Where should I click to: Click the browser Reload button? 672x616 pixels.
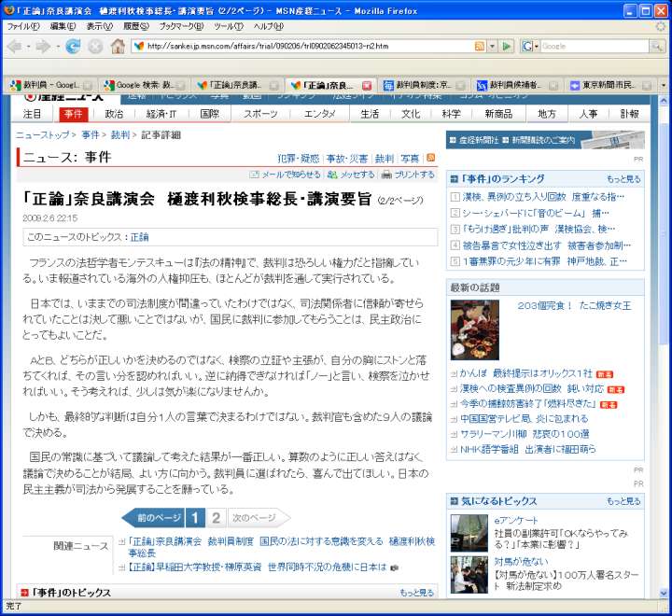72,46
